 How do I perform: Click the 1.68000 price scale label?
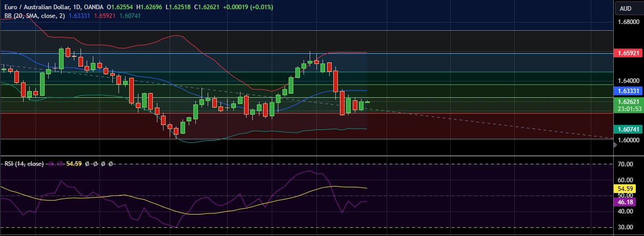(628, 22)
